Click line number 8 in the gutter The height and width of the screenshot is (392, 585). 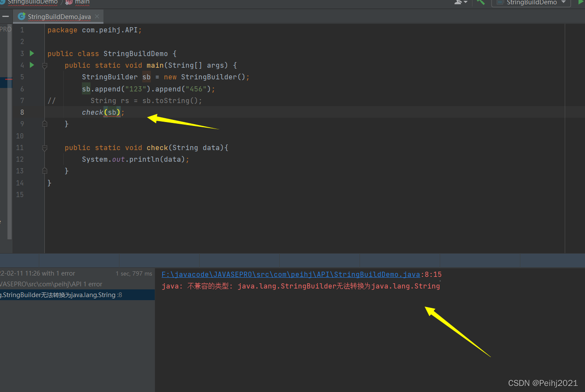(22, 112)
